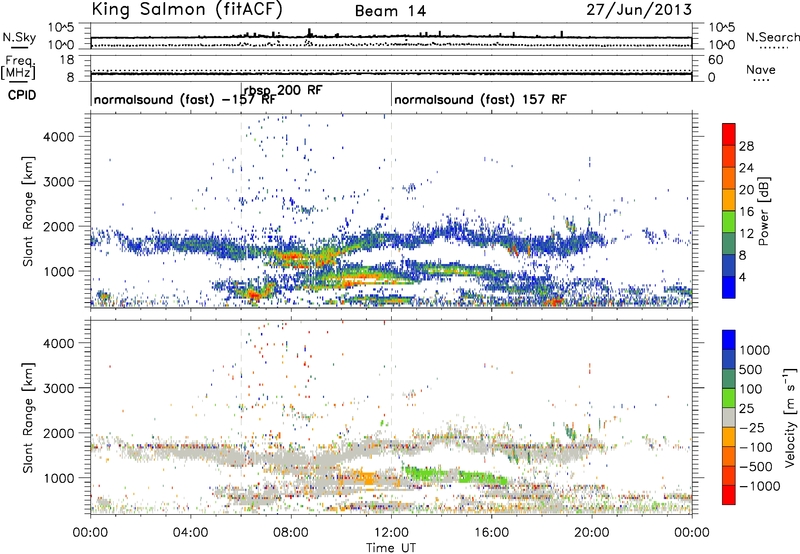Click the frequency trace in Freq. panel
The image size is (800, 554).
[x=391, y=74]
